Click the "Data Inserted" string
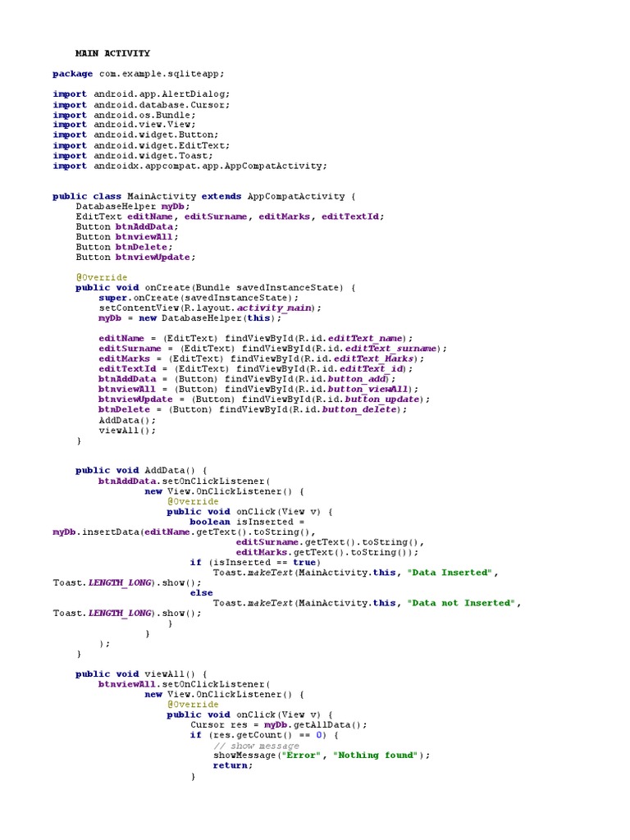Screen dimensions: 630x840 tap(450, 573)
